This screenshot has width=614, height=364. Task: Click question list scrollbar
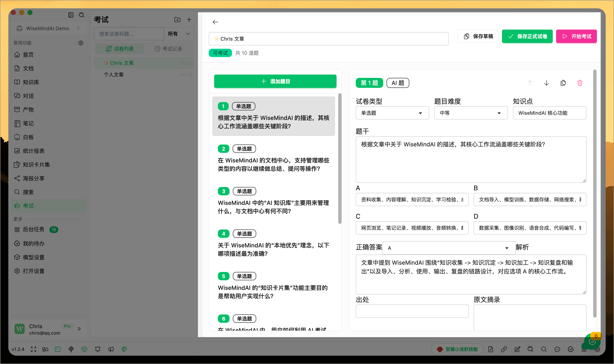point(340,158)
